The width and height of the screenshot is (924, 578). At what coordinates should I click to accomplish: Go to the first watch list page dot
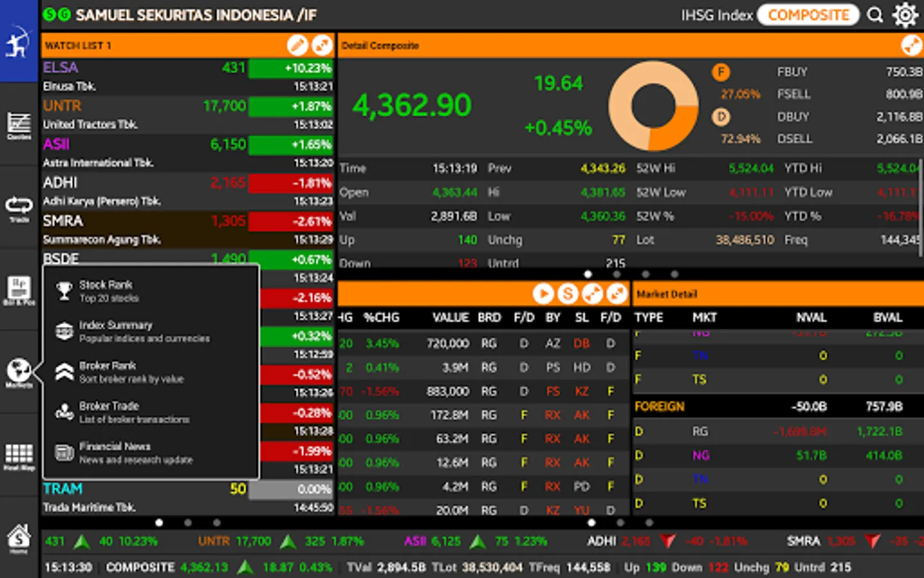coord(159,523)
